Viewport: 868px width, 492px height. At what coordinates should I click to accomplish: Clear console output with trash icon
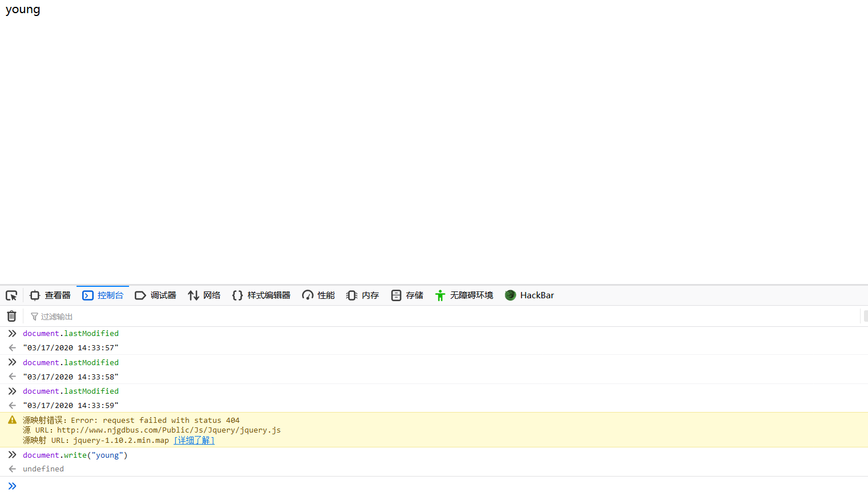click(11, 316)
